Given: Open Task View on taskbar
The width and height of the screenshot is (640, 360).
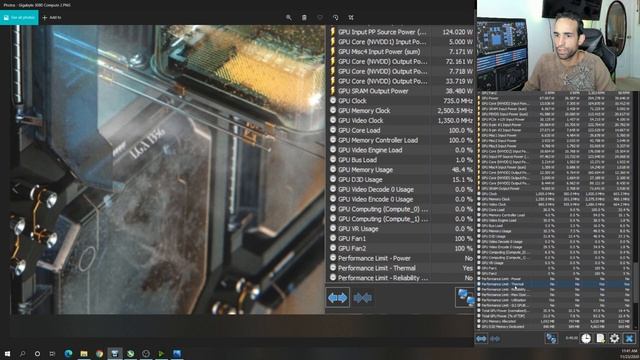Looking at the screenshot, I should point(52,353).
